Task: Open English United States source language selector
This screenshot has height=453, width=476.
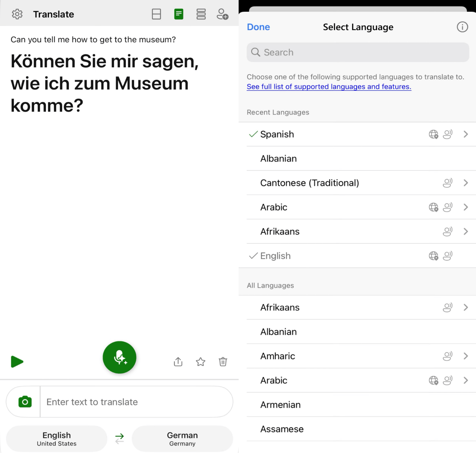Action: [56, 439]
